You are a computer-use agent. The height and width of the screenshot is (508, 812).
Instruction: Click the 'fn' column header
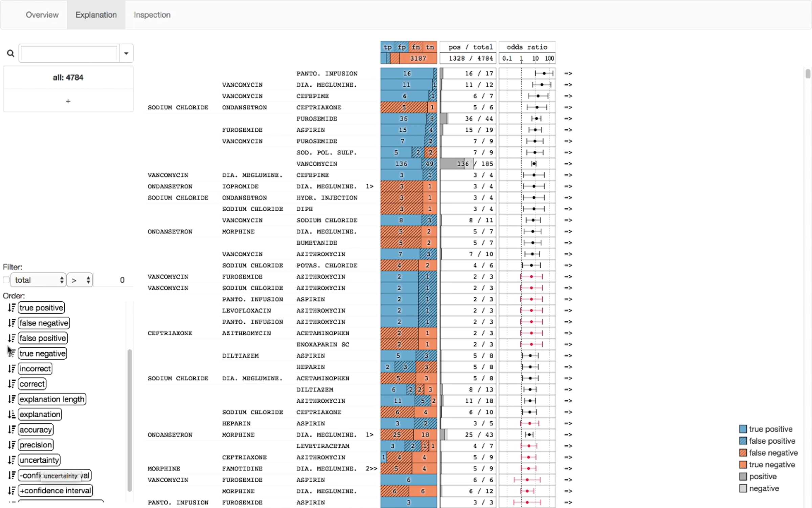(416, 47)
